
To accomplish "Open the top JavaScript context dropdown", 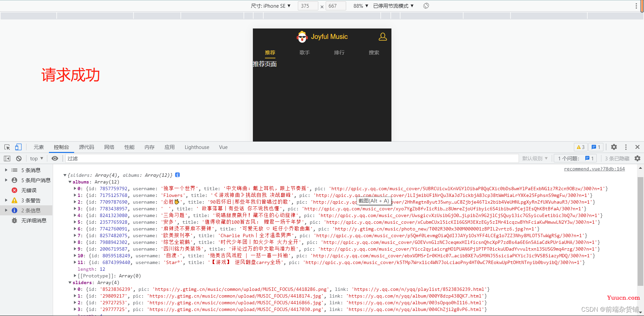I will click(37, 159).
